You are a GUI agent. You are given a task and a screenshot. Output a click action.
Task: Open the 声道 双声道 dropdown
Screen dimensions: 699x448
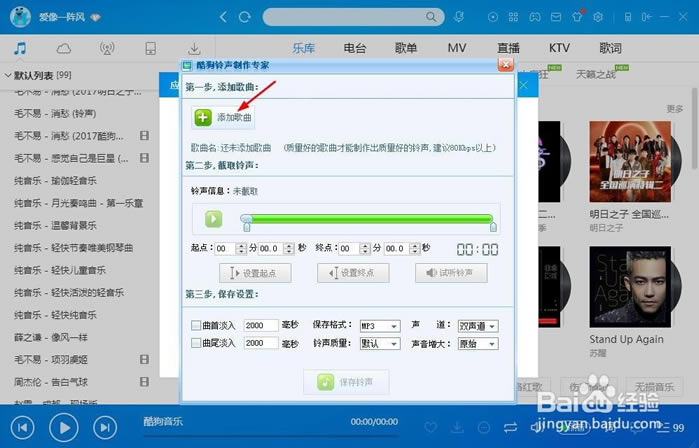click(478, 326)
